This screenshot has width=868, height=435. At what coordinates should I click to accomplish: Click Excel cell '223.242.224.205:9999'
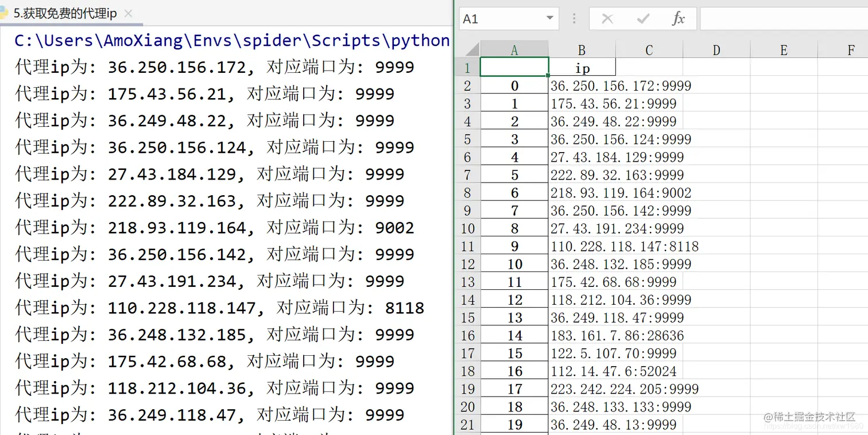pos(625,389)
